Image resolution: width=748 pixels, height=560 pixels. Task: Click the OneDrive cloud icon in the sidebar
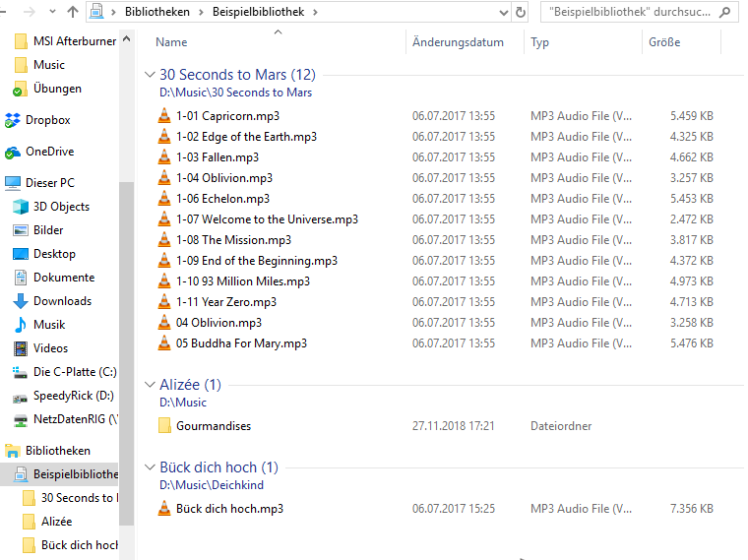tap(13, 153)
